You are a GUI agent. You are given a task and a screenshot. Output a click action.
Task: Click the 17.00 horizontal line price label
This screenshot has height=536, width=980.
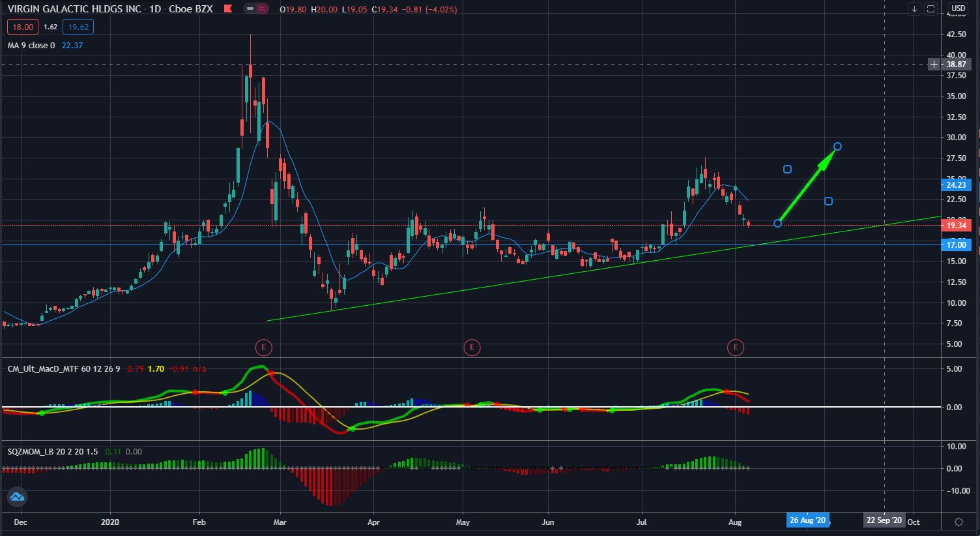pos(956,245)
